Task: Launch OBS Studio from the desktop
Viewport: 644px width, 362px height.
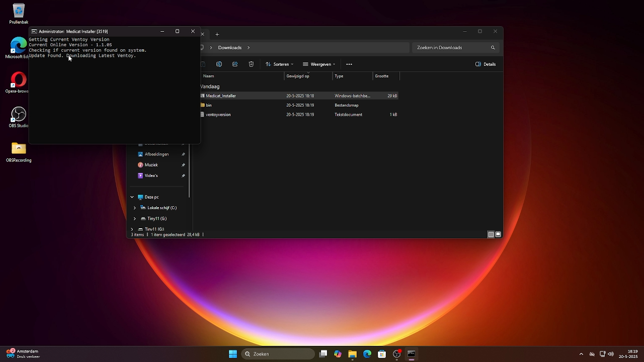Action: [x=19, y=117]
